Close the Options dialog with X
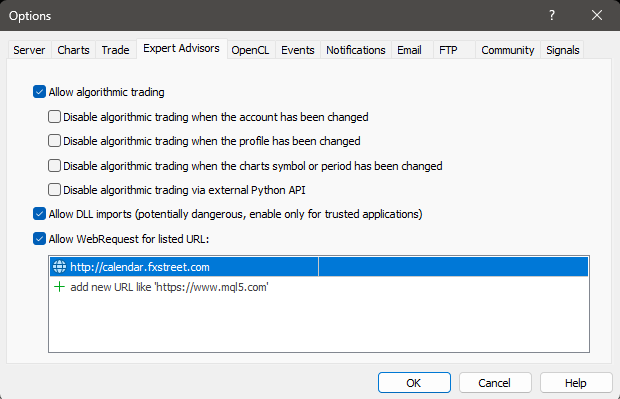Screen dimensions: 620x399 [x=597, y=15]
